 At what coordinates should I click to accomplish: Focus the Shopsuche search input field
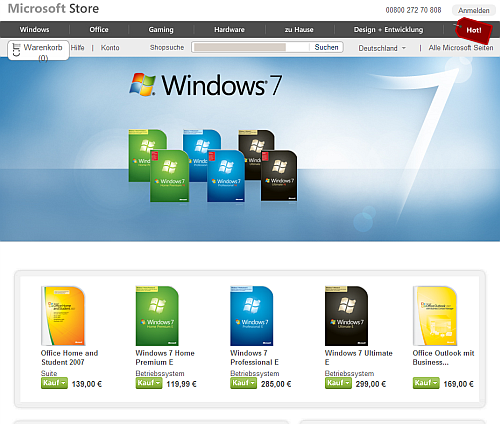252,47
